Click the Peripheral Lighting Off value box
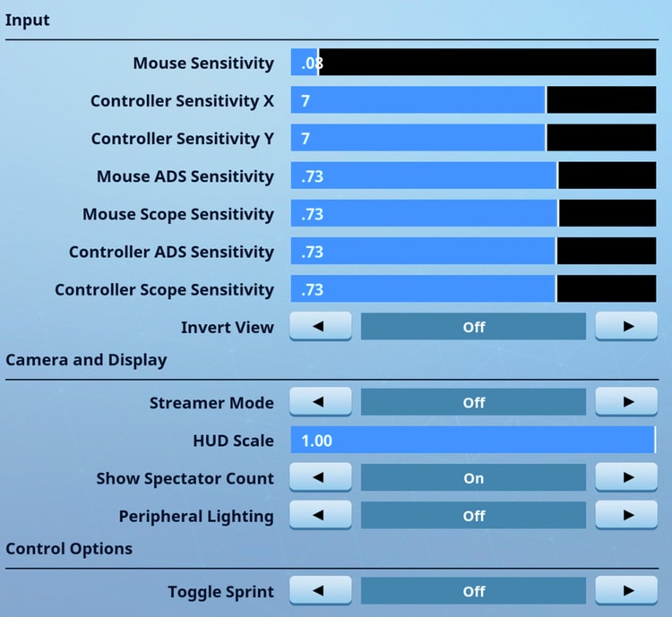 473,516
